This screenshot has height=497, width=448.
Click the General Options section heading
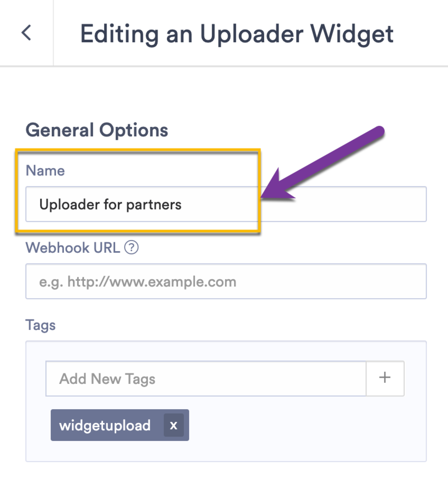[97, 129]
